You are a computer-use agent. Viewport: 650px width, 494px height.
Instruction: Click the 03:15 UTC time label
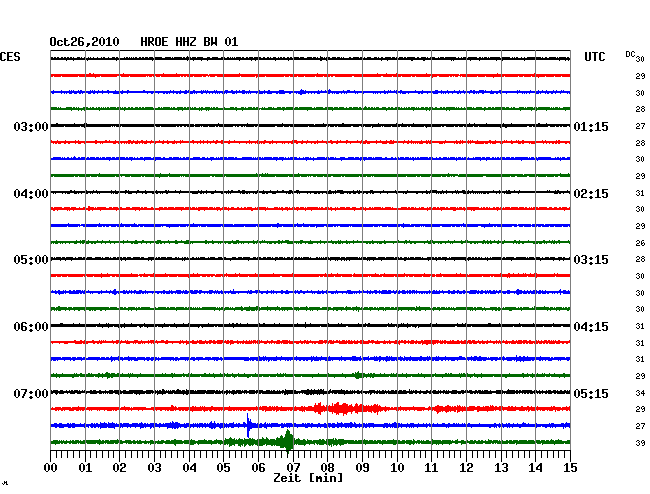591,260
